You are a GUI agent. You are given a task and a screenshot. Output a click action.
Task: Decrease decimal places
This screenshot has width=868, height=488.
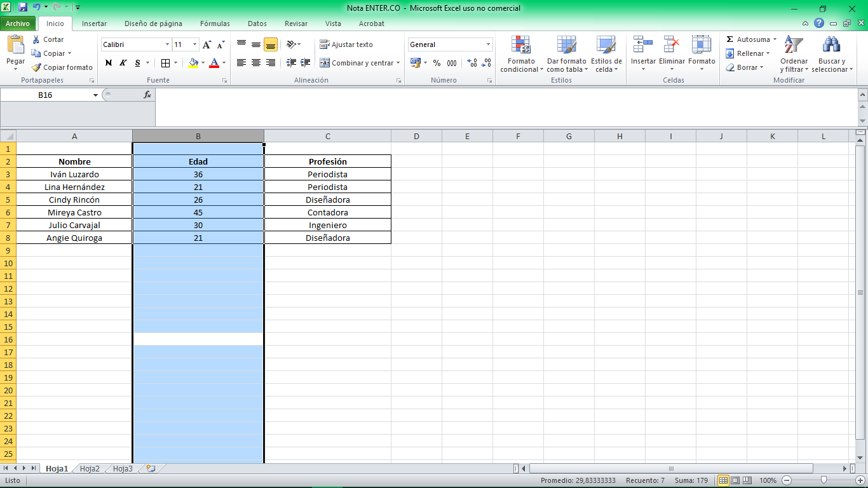486,63
